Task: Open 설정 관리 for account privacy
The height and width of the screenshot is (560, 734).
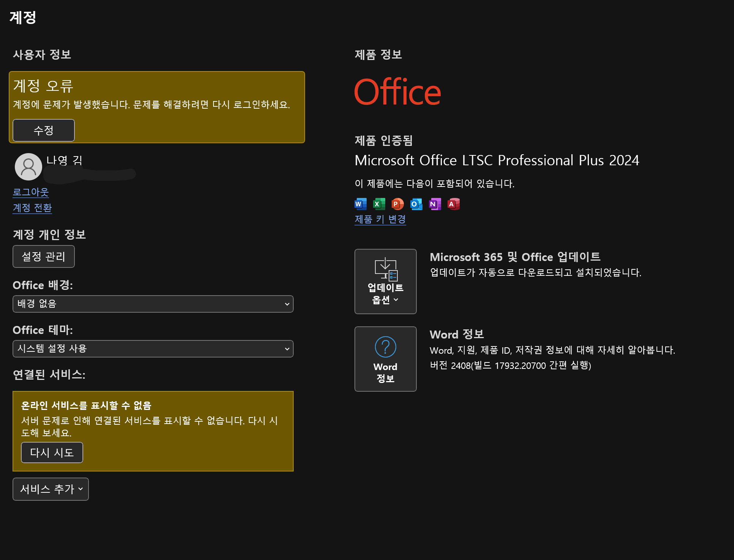Action: pos(44,256)
